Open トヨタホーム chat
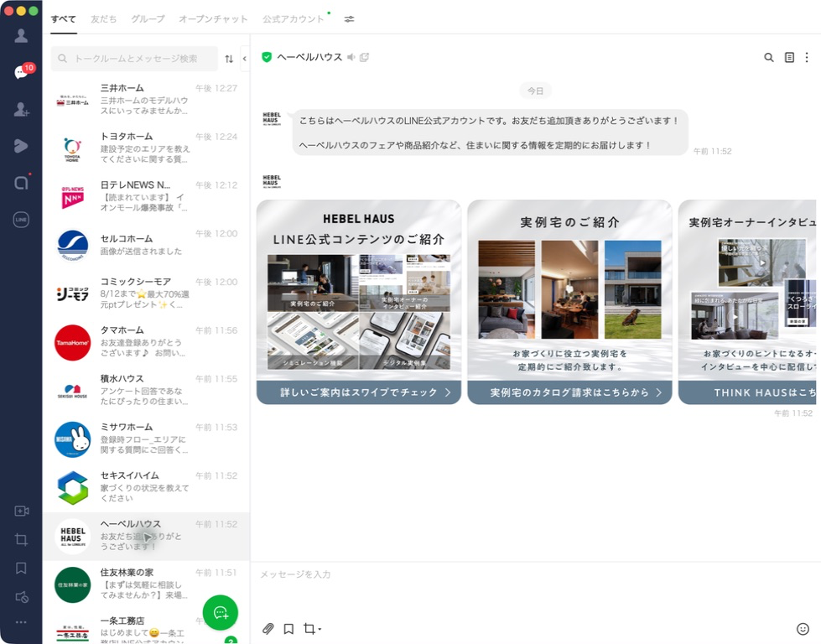 pyautogui.click(x=146, y=148)
